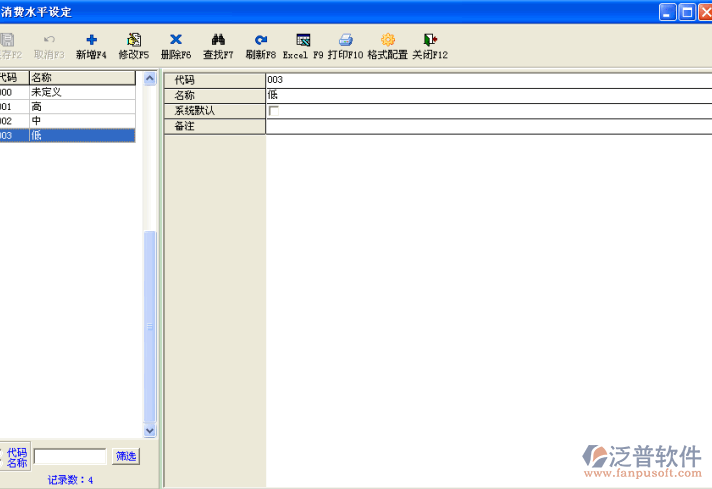Click the 打印F10 printer icon
The image size is (712, 489).
tap(345, 41)
